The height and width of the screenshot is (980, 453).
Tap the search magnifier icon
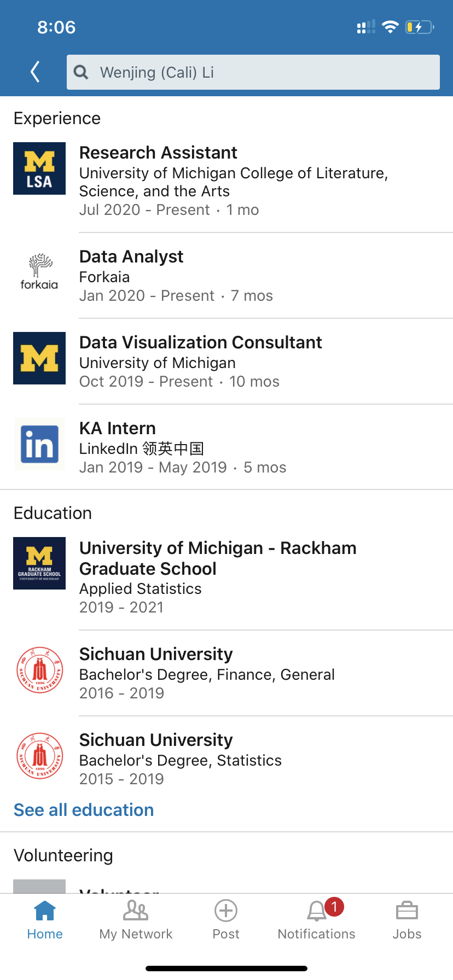click(81, 72)
